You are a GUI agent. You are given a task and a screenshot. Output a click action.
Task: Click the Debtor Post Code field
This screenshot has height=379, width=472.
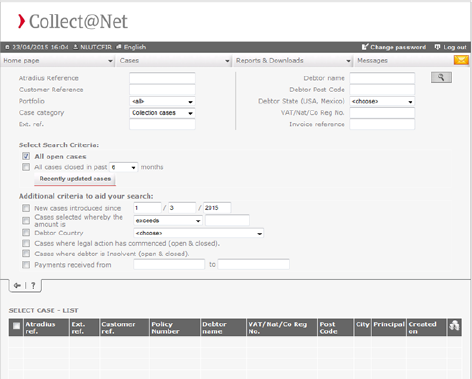pos(382,90)
